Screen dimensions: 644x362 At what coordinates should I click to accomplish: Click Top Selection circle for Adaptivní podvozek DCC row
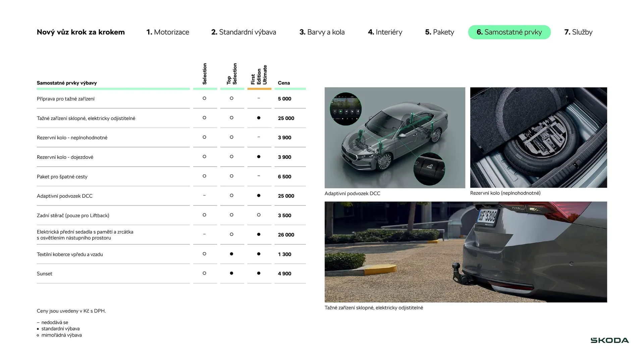pyautogui.click(x=232, y=195)
